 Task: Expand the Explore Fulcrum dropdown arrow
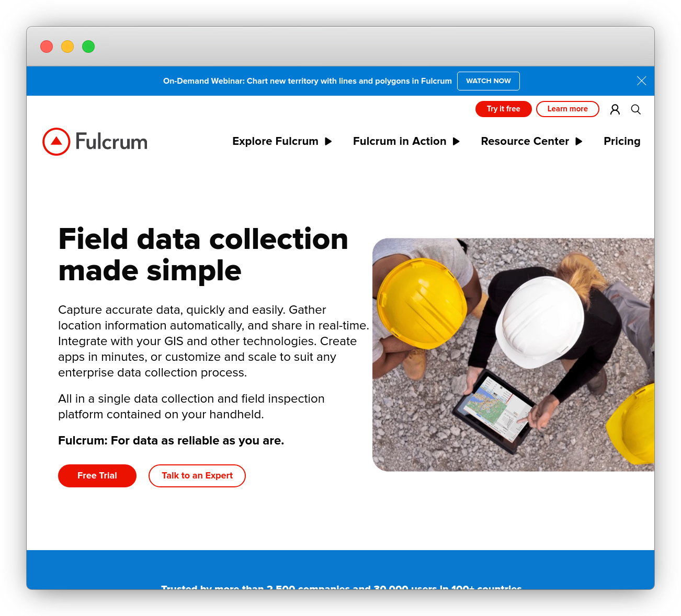[x=328, y=141]
